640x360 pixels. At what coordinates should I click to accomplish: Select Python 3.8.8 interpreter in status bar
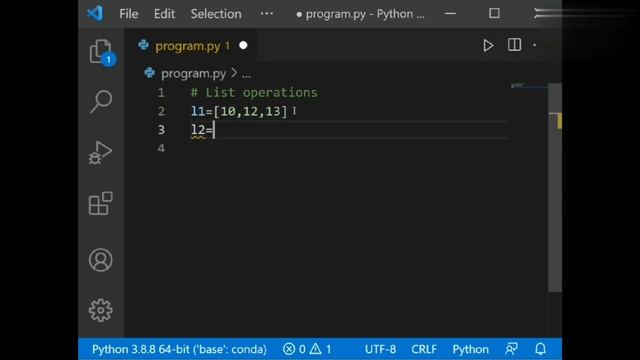coord(179,349)
